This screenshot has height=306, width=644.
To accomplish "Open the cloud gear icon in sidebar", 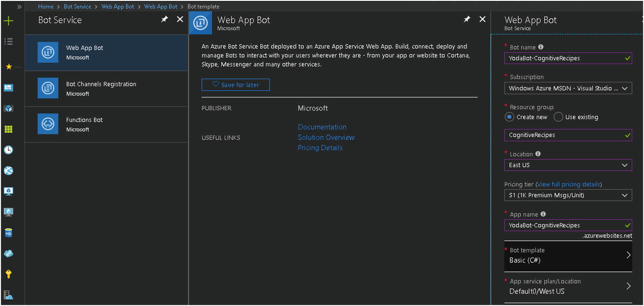I will tap(8, 253).
